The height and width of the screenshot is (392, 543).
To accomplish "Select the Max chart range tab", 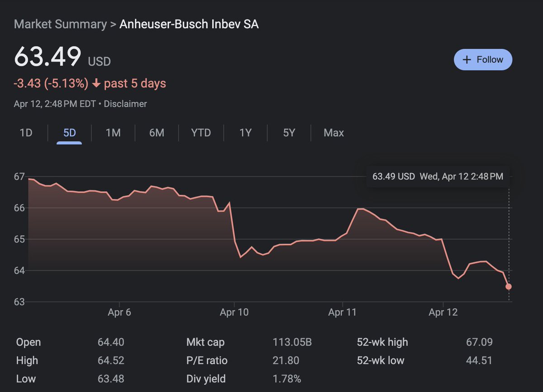I will click(334, 133).
